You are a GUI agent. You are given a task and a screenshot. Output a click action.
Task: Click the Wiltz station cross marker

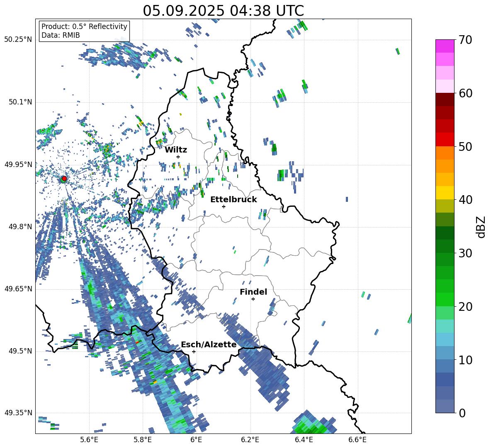point(178,157)
